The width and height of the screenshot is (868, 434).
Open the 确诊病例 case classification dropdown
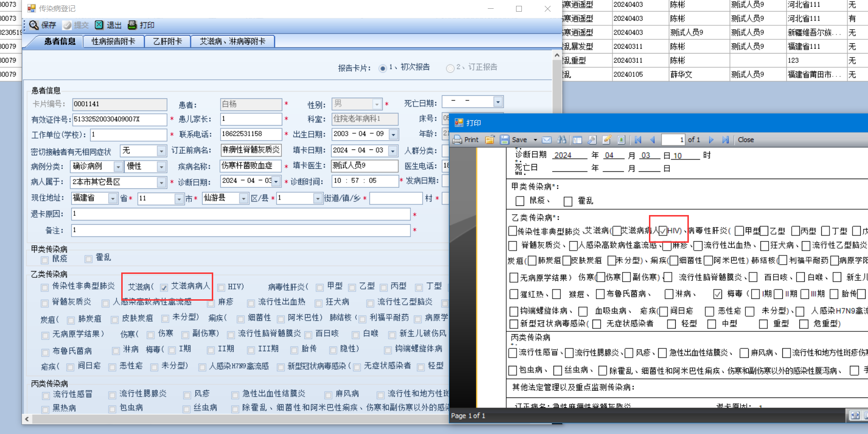pyautogui.click(x=118, y=167)
